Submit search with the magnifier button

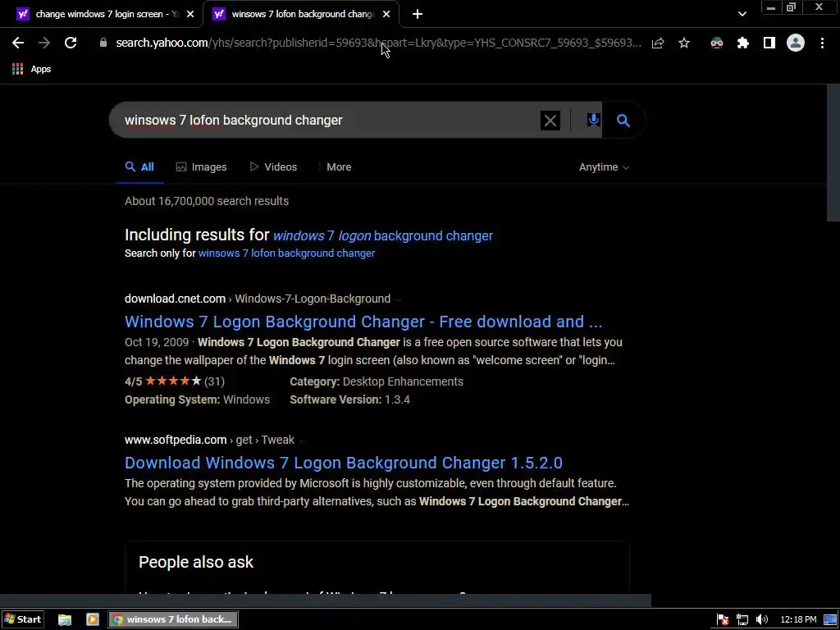pos(623,120)
